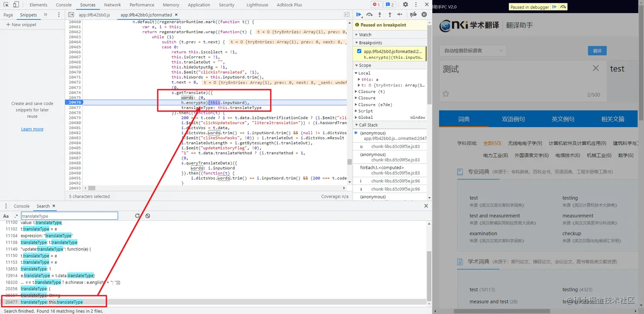Viewport: 644px width, 314px height.
Task: Open the DevTools settings gear
Action: pos(405,5)
